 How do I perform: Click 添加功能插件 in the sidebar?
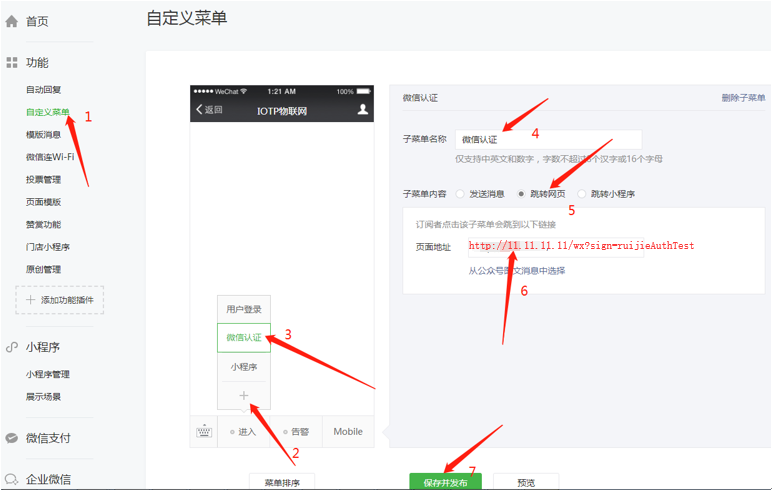pos(59,300)
